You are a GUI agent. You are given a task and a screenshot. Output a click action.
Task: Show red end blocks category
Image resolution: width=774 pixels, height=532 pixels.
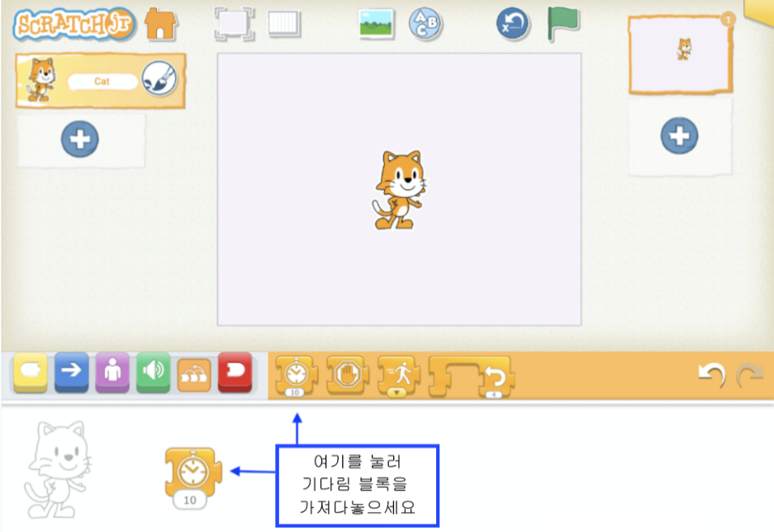click(235, 373)
